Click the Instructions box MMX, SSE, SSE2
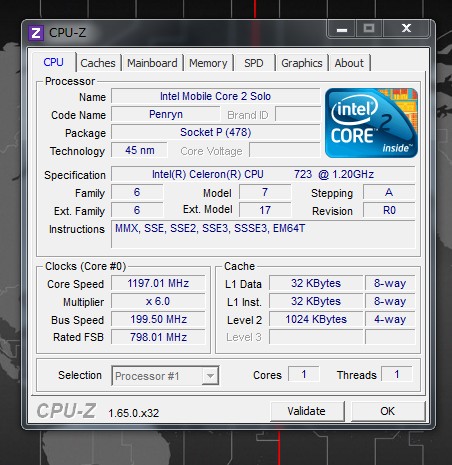 pyautogui.click(x=263, y=234)
